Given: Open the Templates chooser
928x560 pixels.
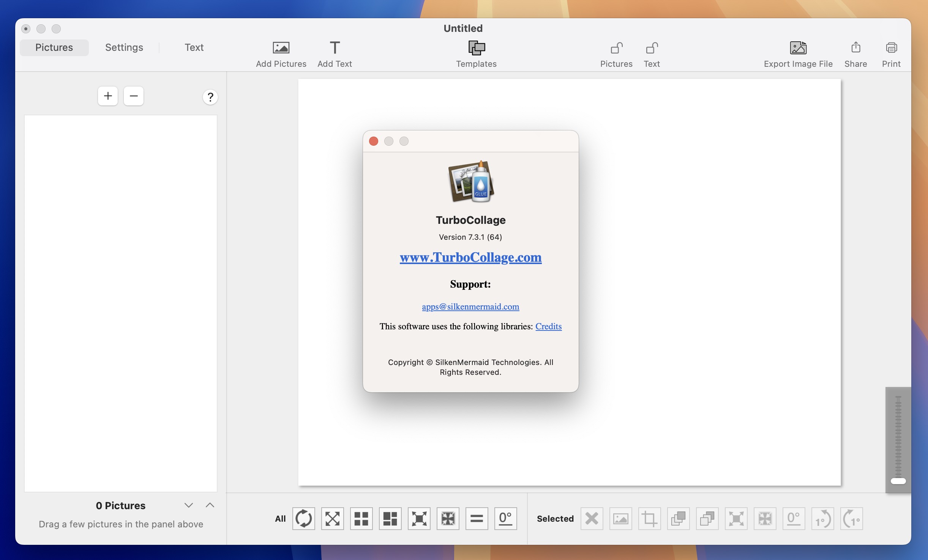Looking at the screenshot, I should (x=476, y=48).
